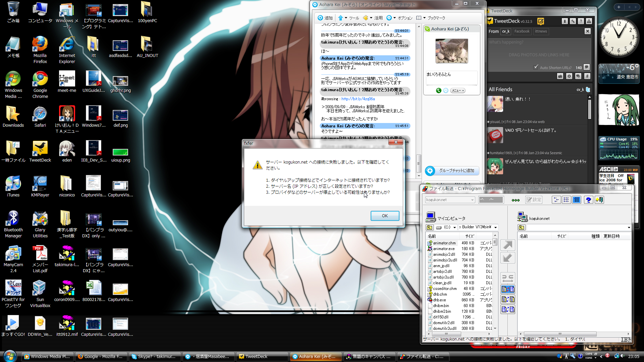Click Skype chat 追加 add button

(x=325, y=18)
